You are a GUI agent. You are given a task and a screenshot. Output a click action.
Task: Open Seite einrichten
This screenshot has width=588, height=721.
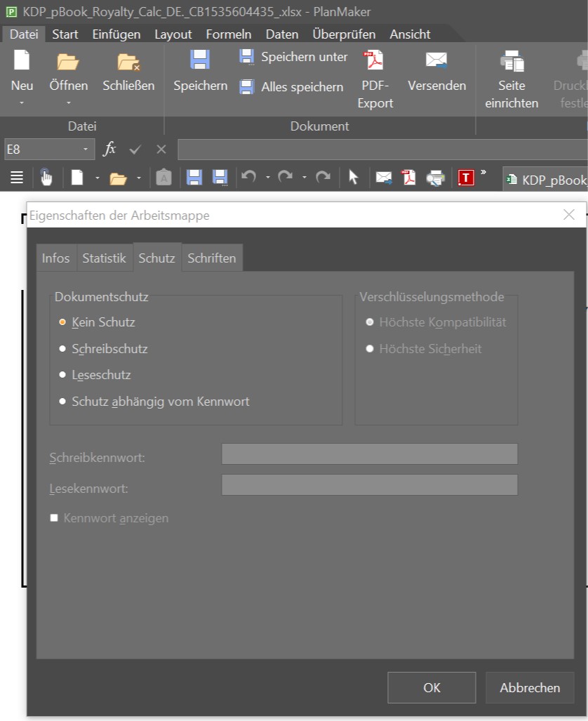[x=512, y=79]
